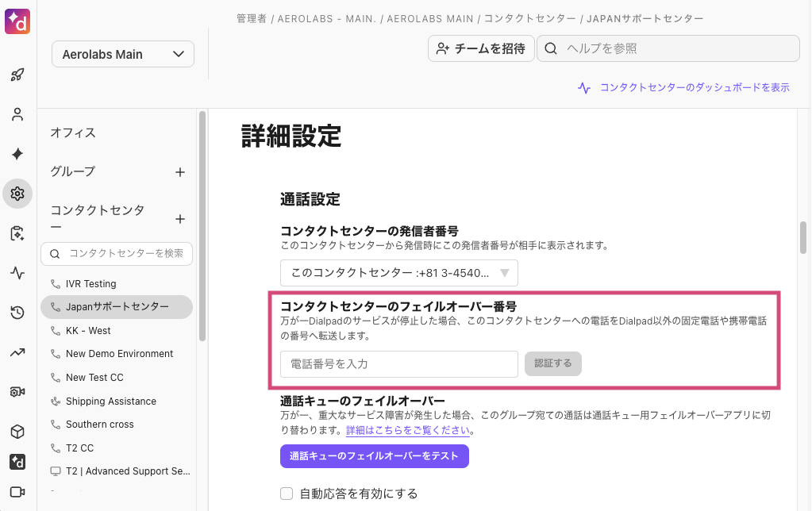Open the package box icon in sidebar
Screen dimensions: 812x511
[x=17, y=432]
